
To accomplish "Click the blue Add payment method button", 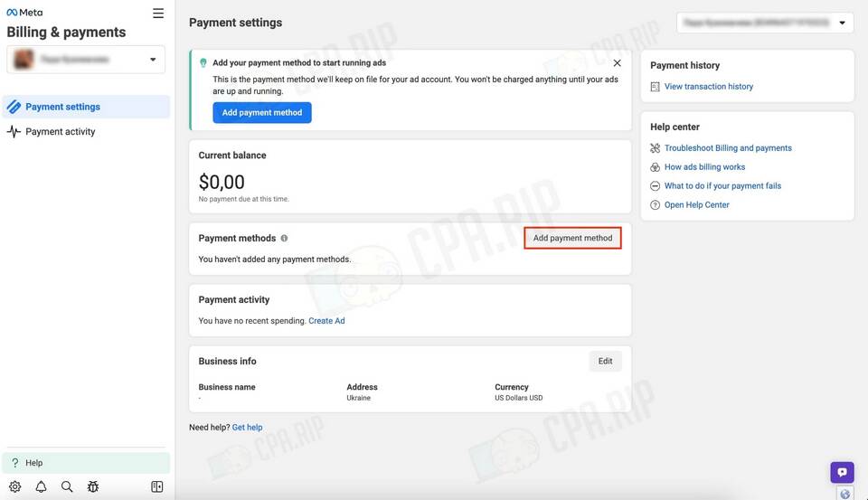I will 262,112.
